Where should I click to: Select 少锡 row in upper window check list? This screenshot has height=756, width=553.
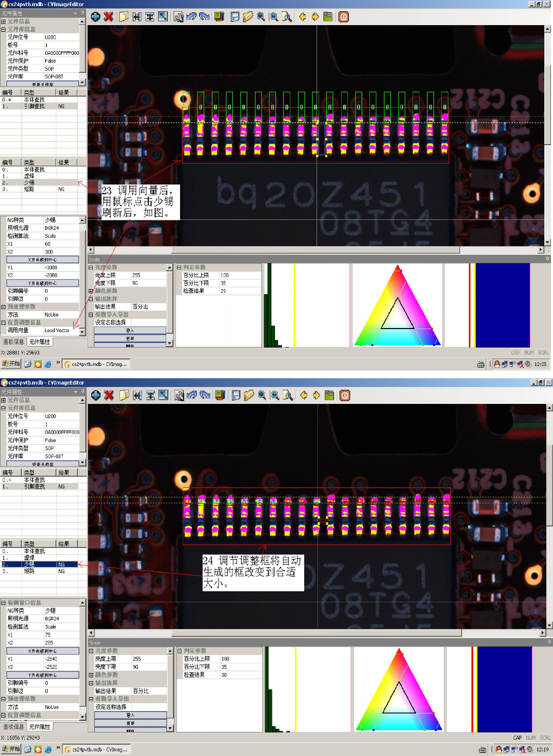click(x=43, y=182)
